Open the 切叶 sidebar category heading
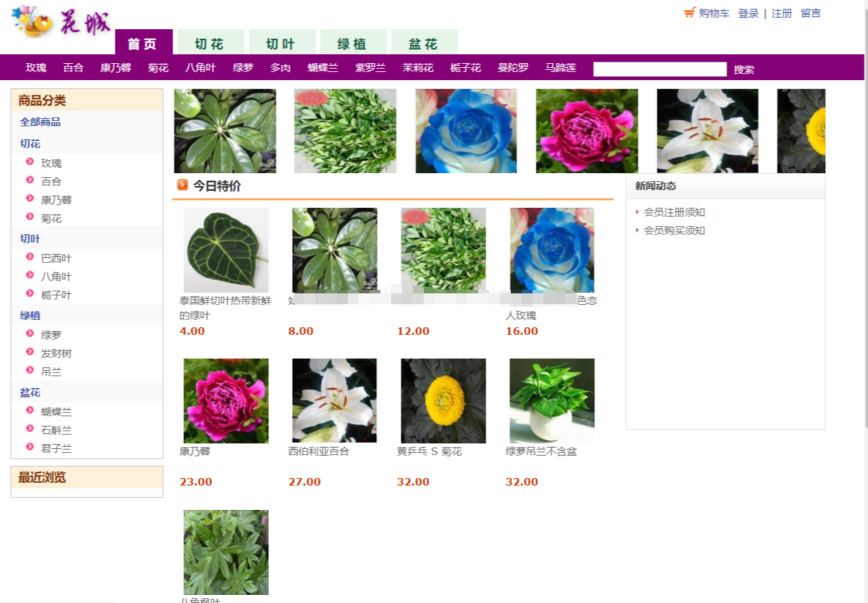Viewport: 868px width, 603px height. (30, 239)
